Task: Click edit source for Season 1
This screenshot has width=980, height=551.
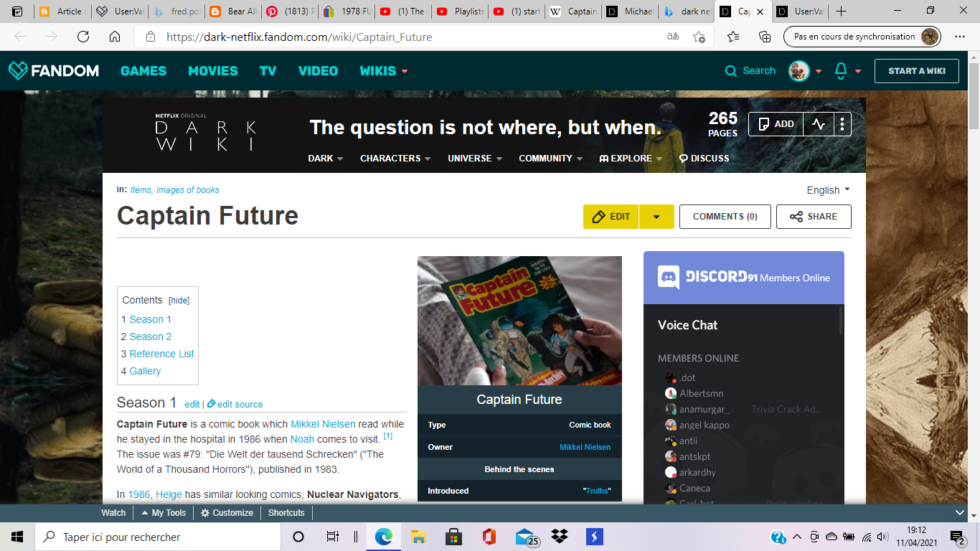Action: (235, 404)
